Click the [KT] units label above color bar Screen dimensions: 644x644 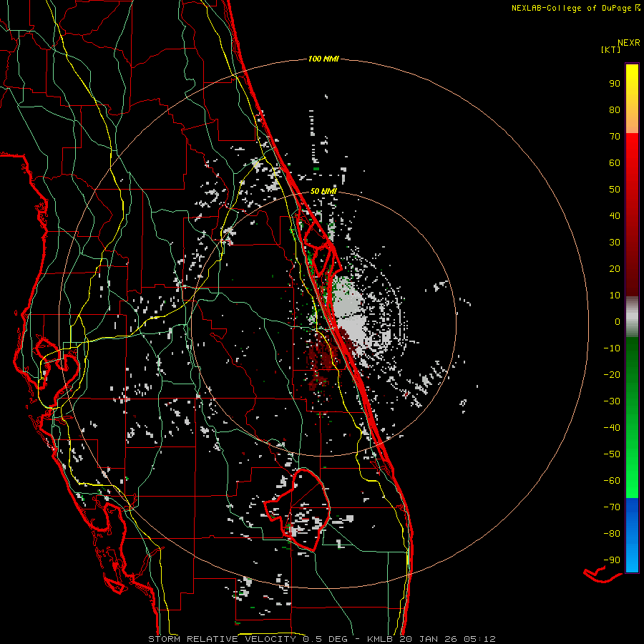pyautogui.click(x=610, y=49)
